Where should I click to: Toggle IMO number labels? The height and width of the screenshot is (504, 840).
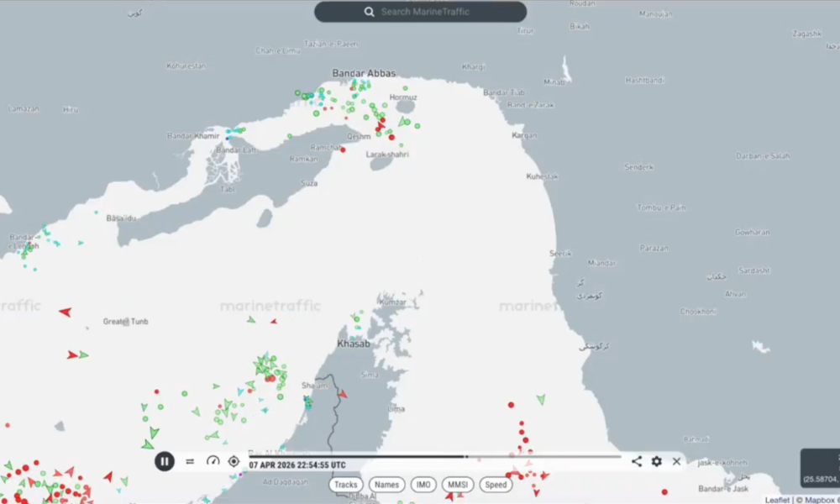[x=423, y=485]
